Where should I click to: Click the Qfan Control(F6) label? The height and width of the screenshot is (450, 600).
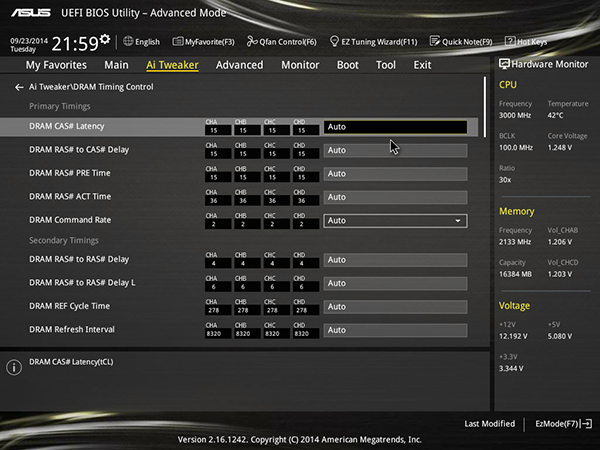288,42
